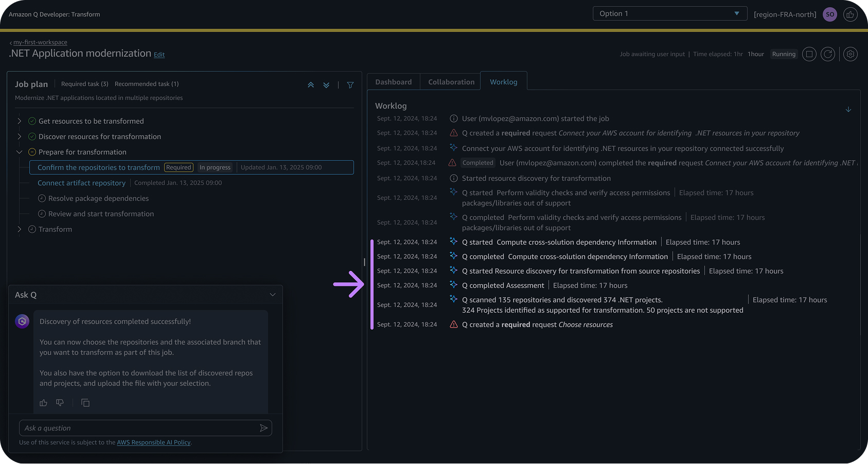This screenshot has height=464, width=868.
Task: Expand 'Get resources to be transformed' step
Action: (x=20, y=121)
